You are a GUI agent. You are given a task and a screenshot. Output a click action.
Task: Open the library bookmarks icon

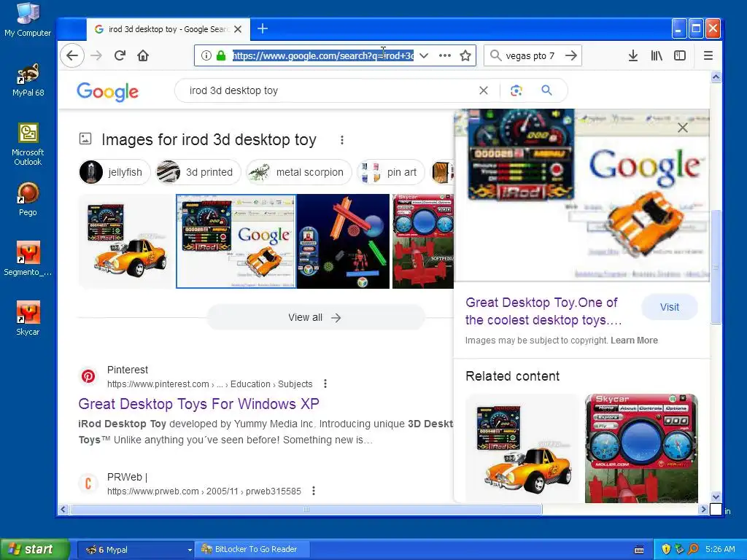click(x=657, y=55)
